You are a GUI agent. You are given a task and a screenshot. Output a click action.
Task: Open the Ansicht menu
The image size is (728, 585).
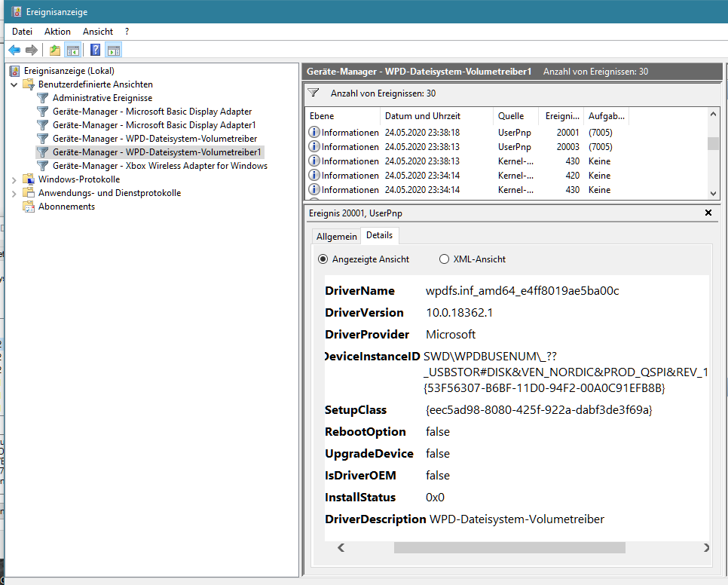(x=98, y=32)
